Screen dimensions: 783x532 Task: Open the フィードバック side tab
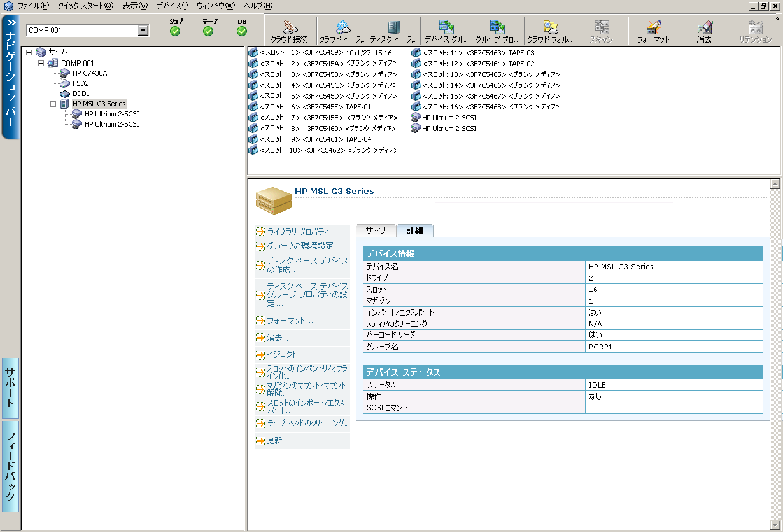10,466
